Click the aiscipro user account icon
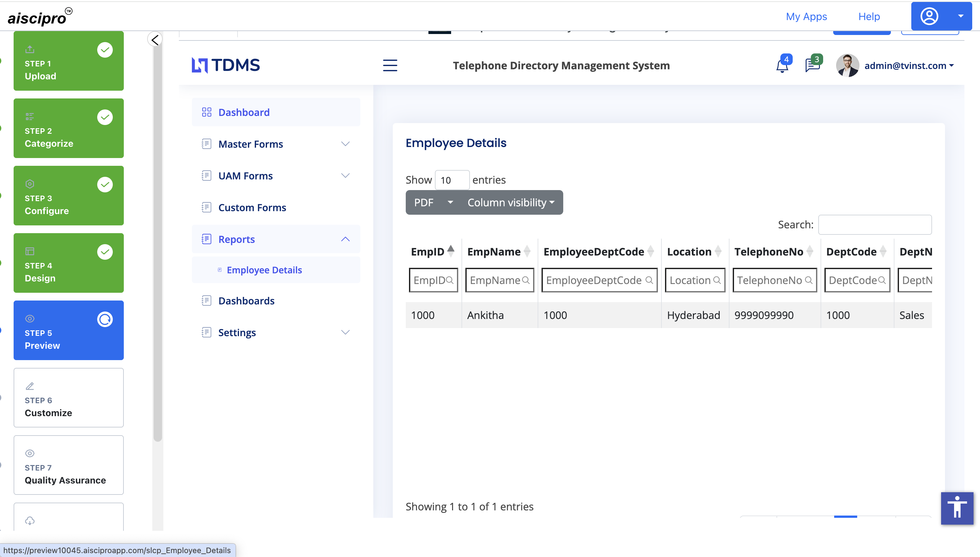 coord(929,17)
